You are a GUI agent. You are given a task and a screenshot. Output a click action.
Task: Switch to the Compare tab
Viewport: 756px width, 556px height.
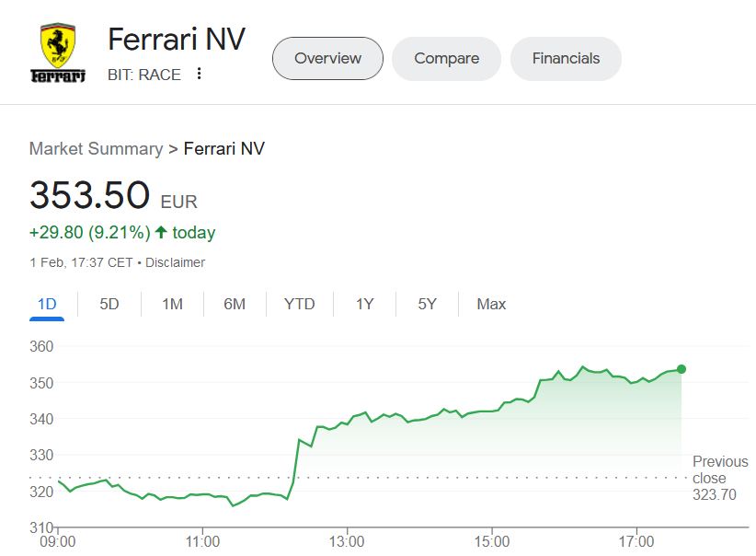tap(446, 59)
